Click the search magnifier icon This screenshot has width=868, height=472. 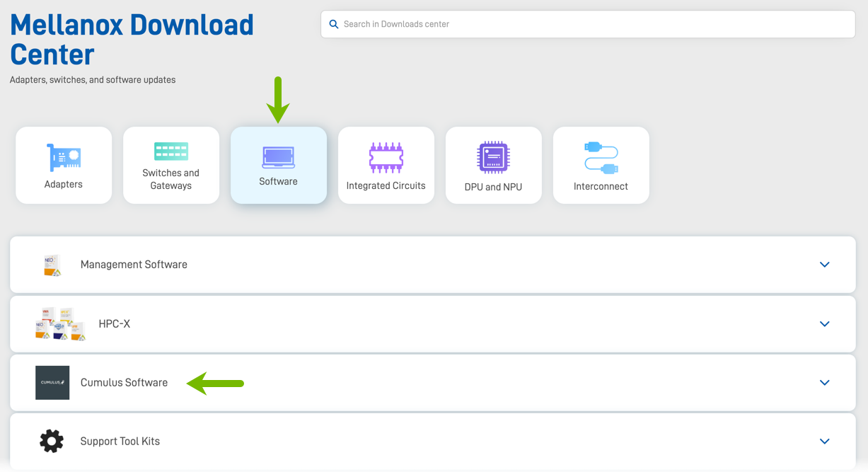point(334,24)
